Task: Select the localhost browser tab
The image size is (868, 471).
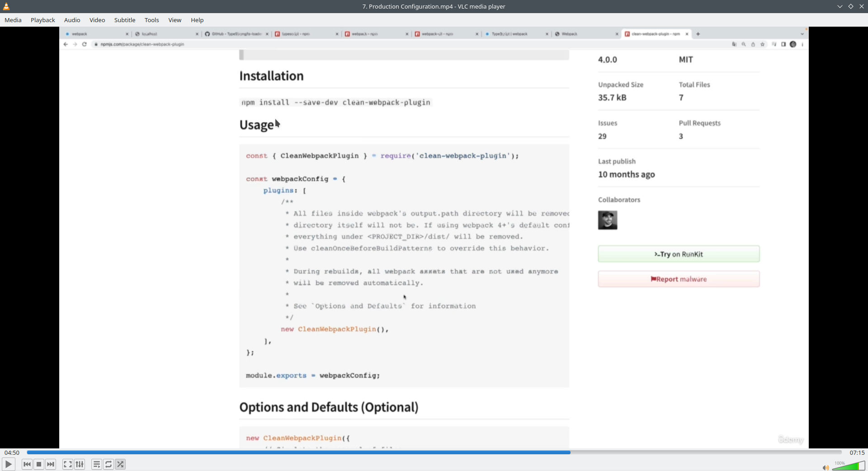Action: pos(167,34)
